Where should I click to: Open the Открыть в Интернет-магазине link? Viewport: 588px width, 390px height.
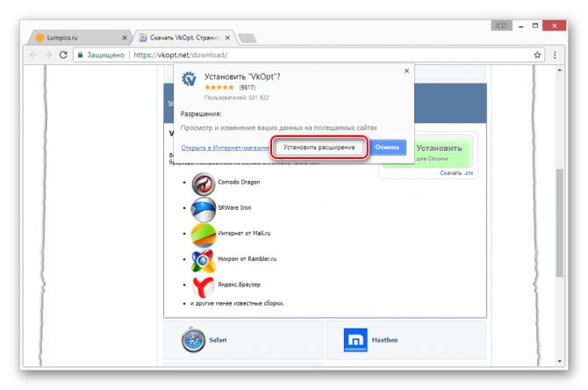(x=226, y=148)
